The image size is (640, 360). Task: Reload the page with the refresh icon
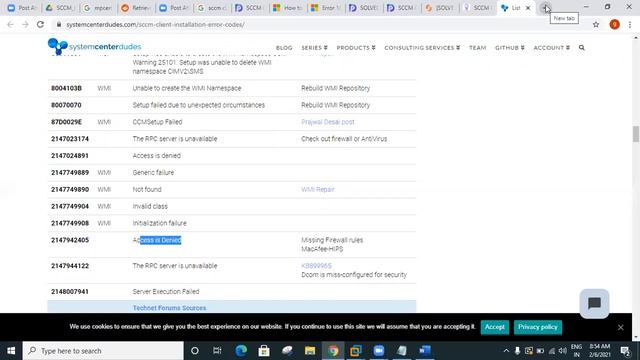pyautogui.click(x=40, y=24)
